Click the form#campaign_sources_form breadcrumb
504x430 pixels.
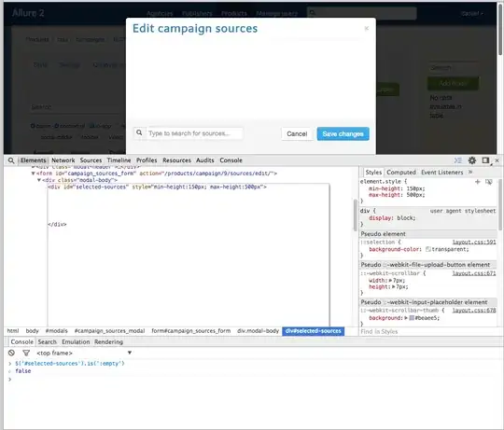(191, 331)
